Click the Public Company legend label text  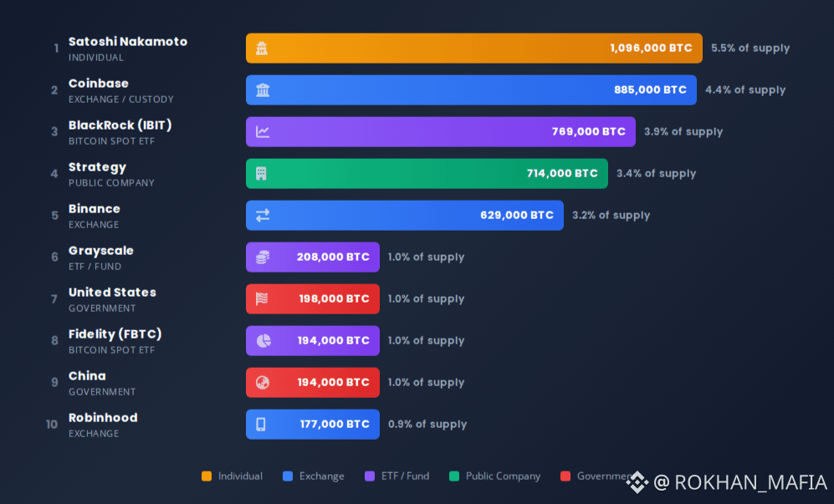click(504, 476)
